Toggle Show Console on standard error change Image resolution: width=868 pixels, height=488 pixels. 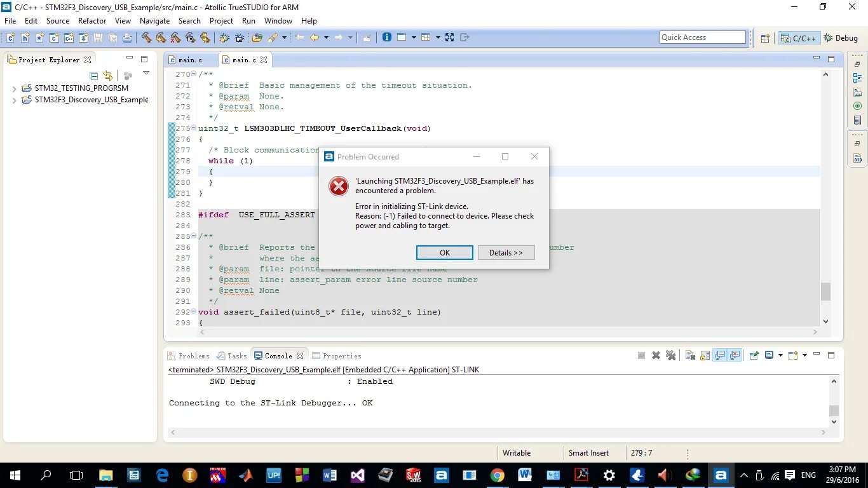point(735,355)
